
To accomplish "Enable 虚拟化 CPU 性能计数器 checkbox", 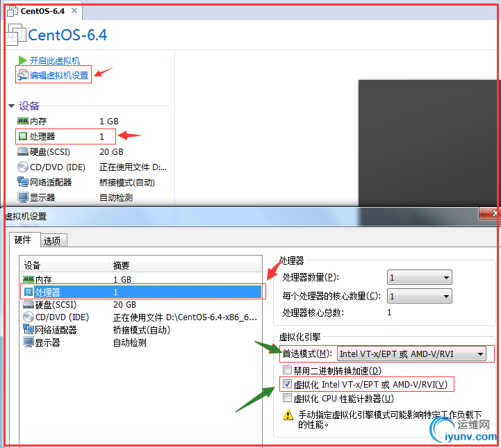I will (287, 398).
